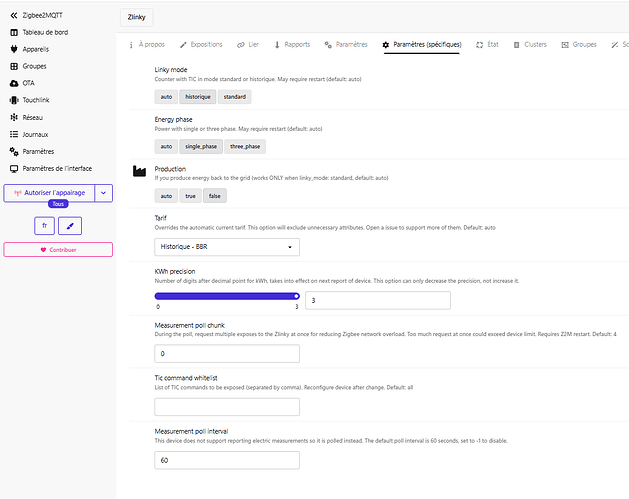Click the État refresh icon

coord(479,45)
